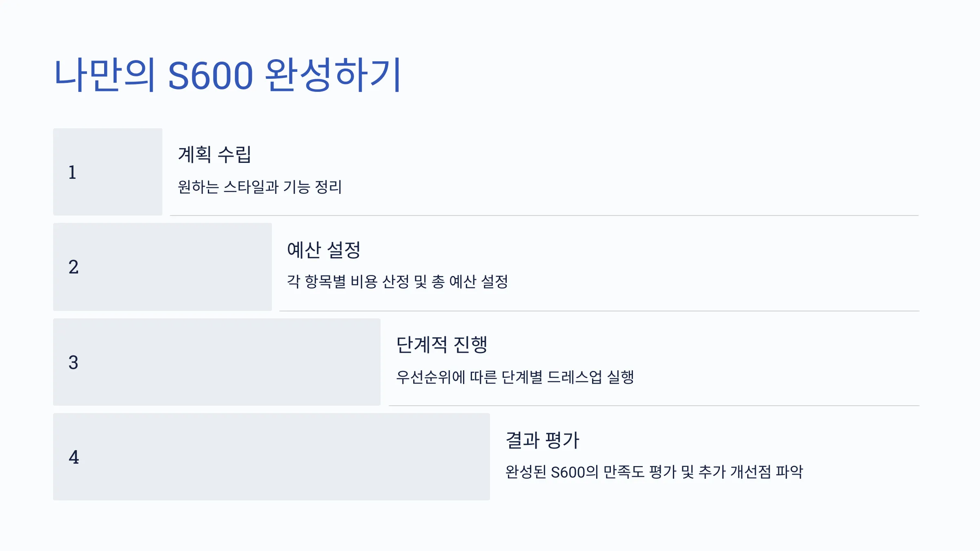Click the 계획 수립 heading

click(x=215, y=155)
